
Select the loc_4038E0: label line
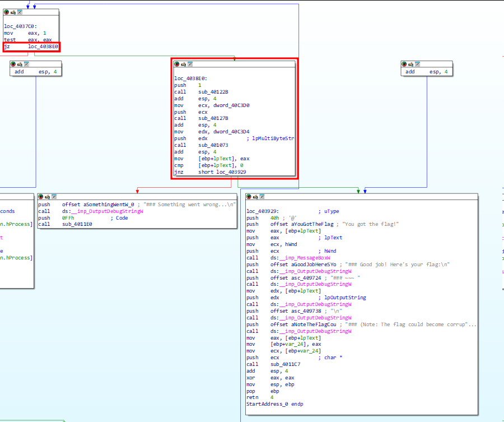(190, 78)
